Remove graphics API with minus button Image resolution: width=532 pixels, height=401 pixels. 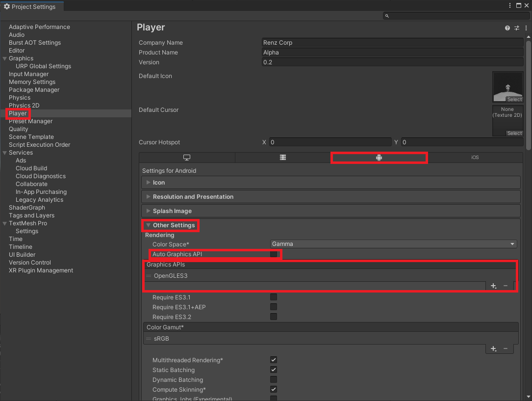[506, 286]
